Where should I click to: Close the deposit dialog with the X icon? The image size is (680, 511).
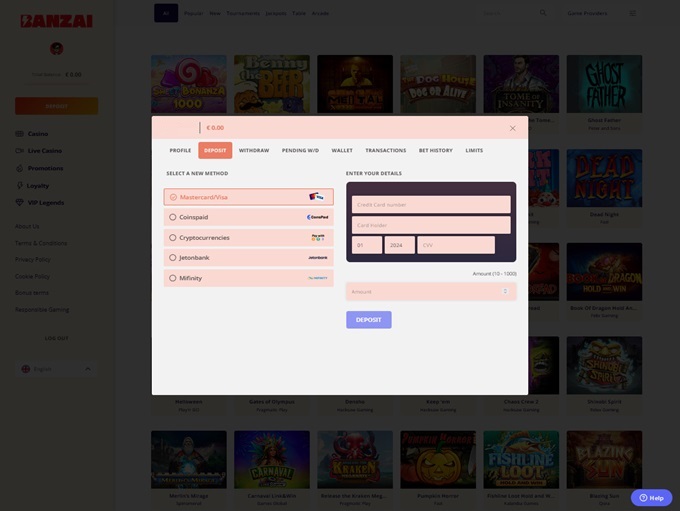[x=512, y=128]
